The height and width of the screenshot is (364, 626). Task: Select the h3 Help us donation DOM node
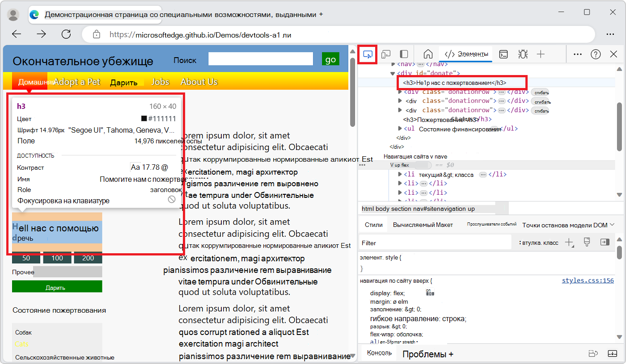454,83
